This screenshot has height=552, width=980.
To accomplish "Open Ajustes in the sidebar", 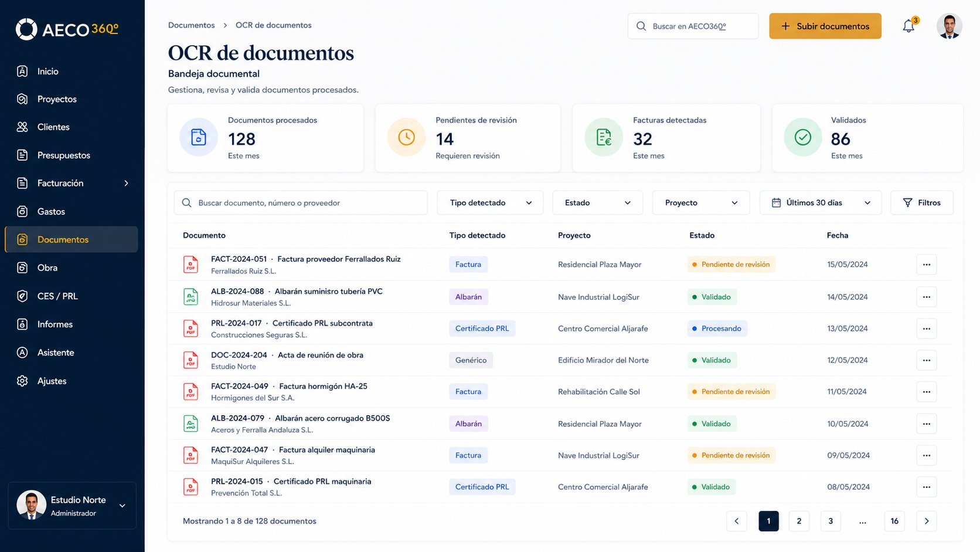I will [72, 381].
